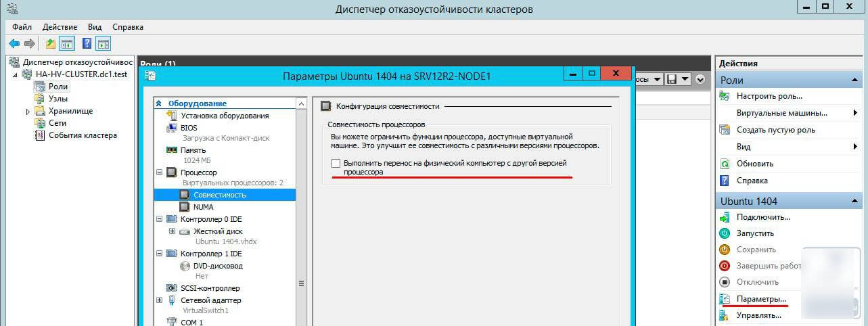Open the Файл menu

point(22,27)
